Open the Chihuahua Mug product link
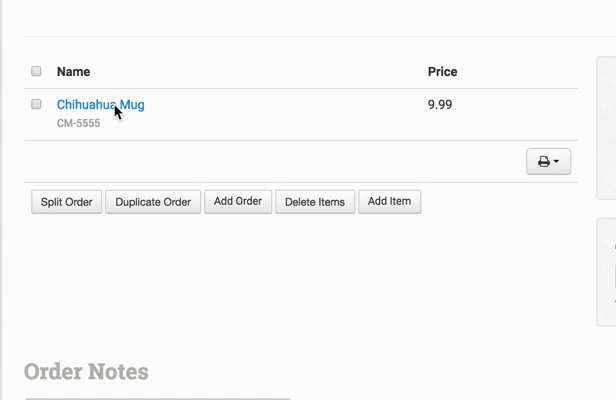Viewport: 616px width, 400px height. click(100, 104)
